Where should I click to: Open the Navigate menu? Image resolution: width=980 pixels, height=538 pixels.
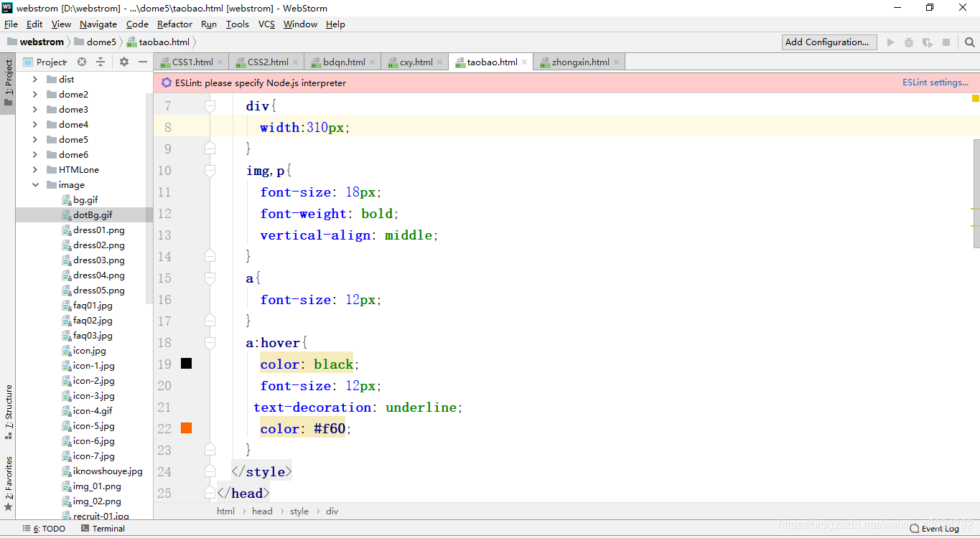tap(98, 24)
